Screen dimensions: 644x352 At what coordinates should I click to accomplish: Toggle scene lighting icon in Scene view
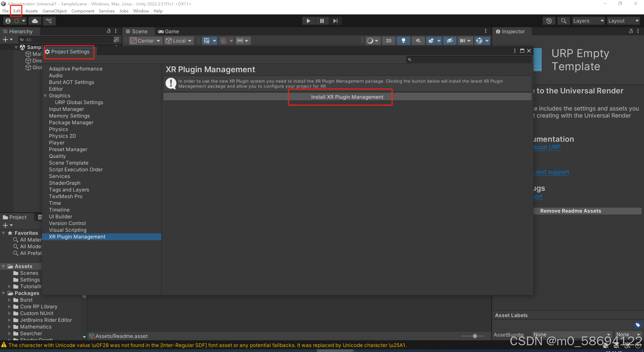tap(403, 41)
